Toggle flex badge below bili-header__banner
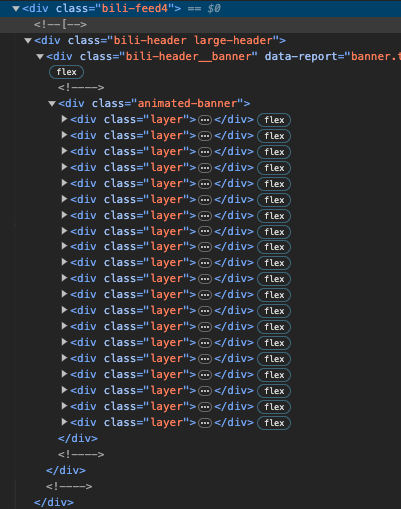Viewport: 401px width, 509px height. pos(66,72)
